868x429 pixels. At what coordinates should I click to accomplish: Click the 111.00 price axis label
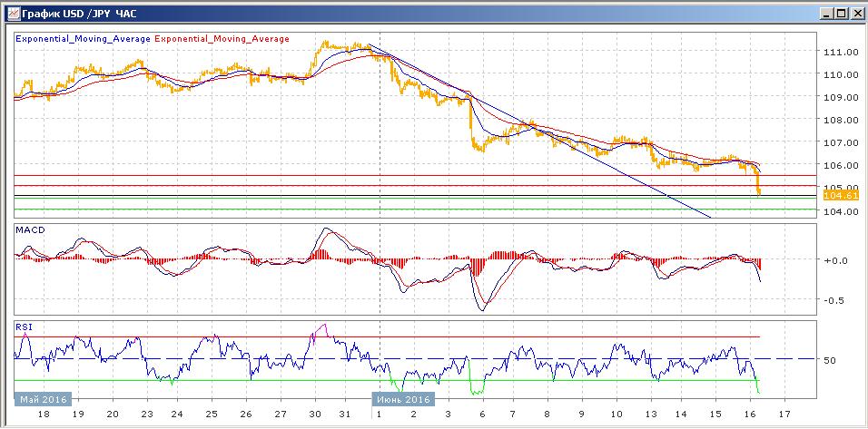click(841, 52)
